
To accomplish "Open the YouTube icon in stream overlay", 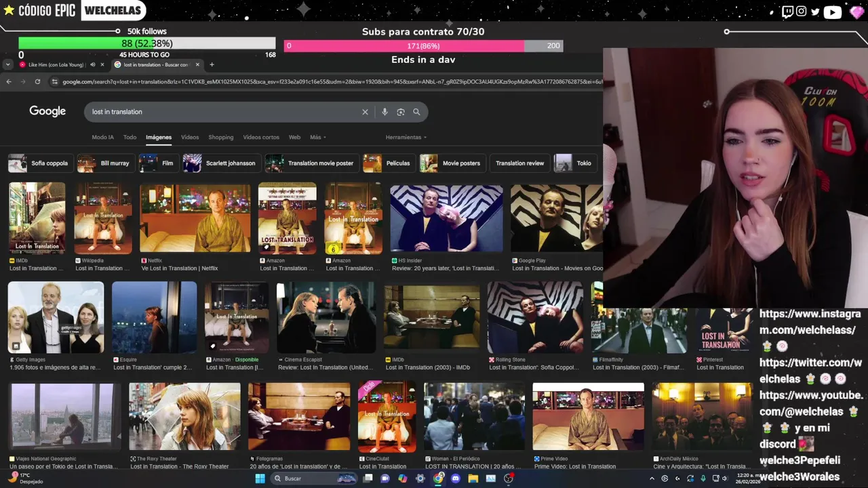I will click(832, 12).
